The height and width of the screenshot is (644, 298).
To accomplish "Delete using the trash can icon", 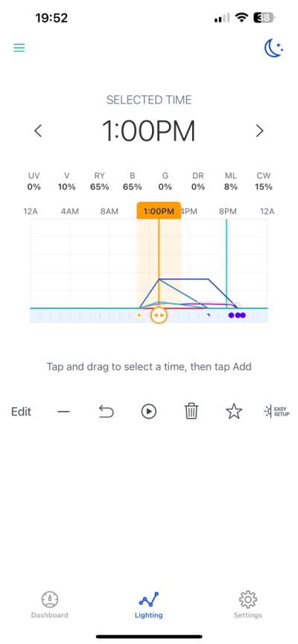I will 191,411.
